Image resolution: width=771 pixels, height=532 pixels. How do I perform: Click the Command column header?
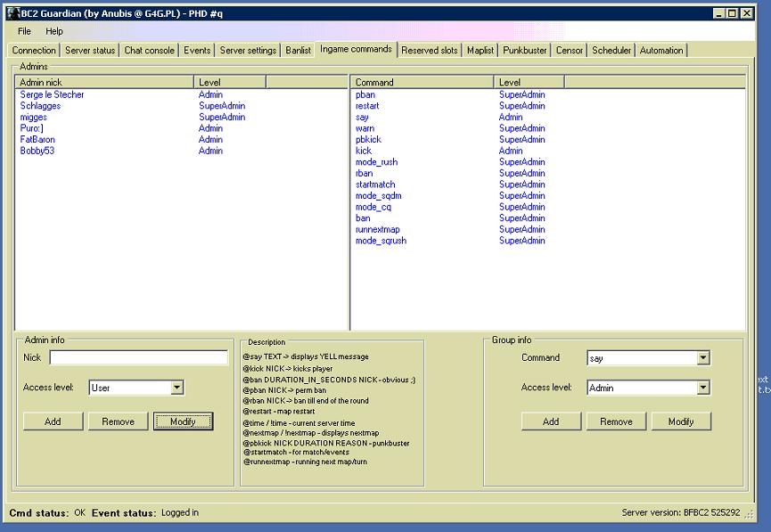pyautogui.click(x=422, y=82)
